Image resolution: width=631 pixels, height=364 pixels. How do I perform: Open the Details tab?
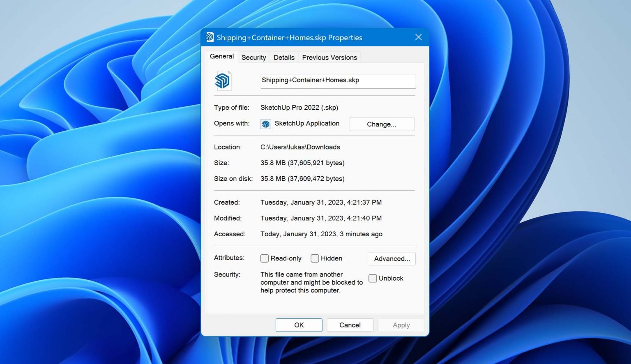coord(284,57)
